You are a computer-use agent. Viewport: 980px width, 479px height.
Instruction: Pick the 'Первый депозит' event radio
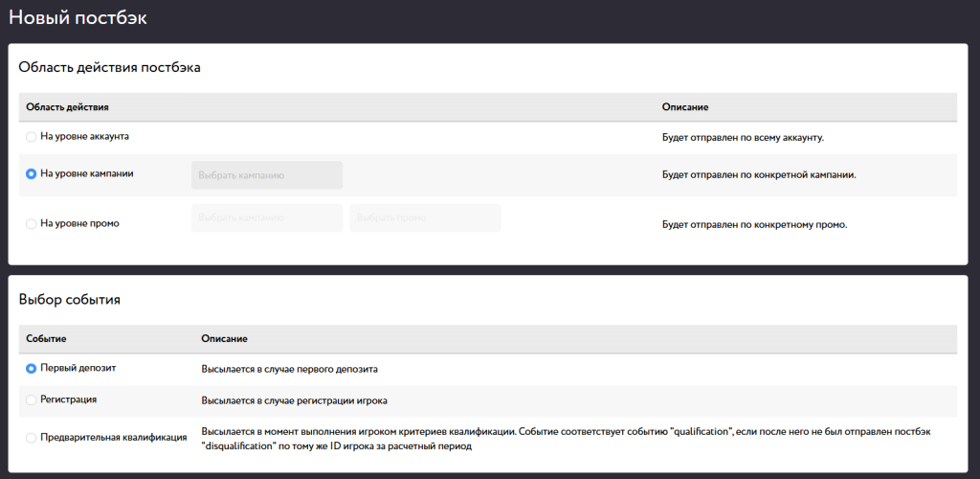click(x=32, y=368)
